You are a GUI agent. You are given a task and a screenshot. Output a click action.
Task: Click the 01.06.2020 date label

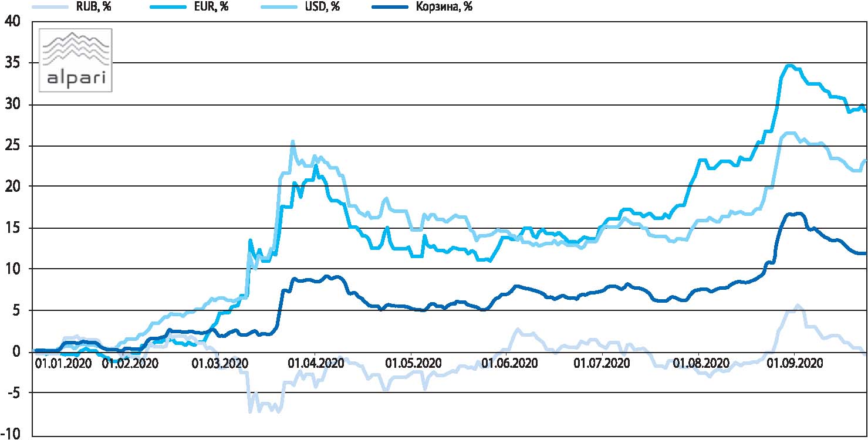click(x=509, y=364)
